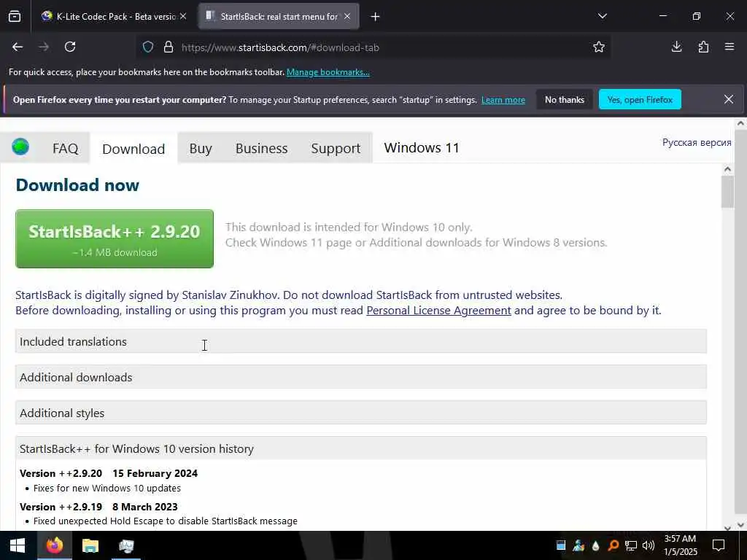
Task: Open File Explorer from the taskbar
Action: click(x=90, y=545)
